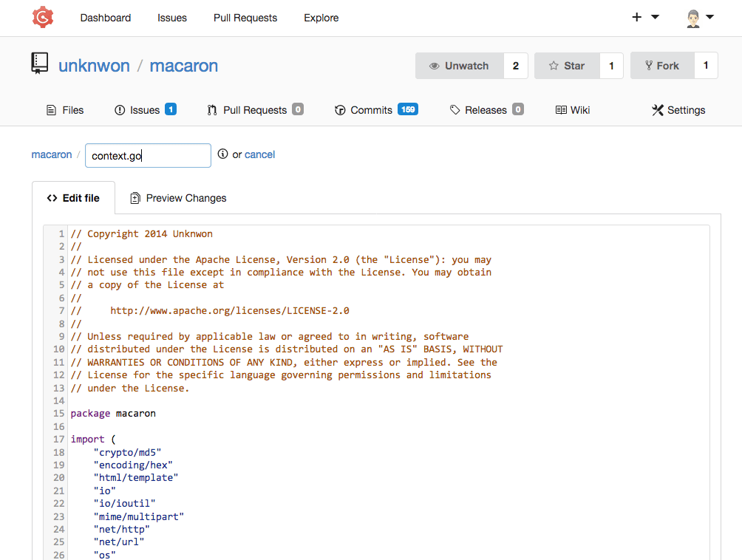The height and width of the screenshot is (560, 742).
Task: Open the Commits tab
Action: pos(375,110)
